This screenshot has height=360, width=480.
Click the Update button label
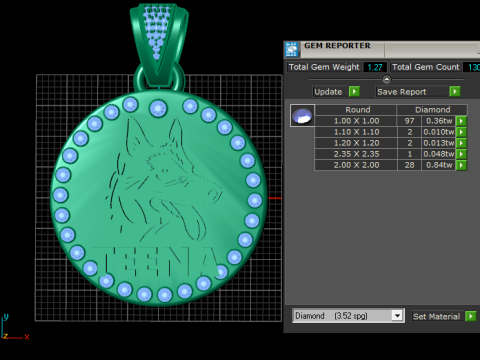point(328,92)
